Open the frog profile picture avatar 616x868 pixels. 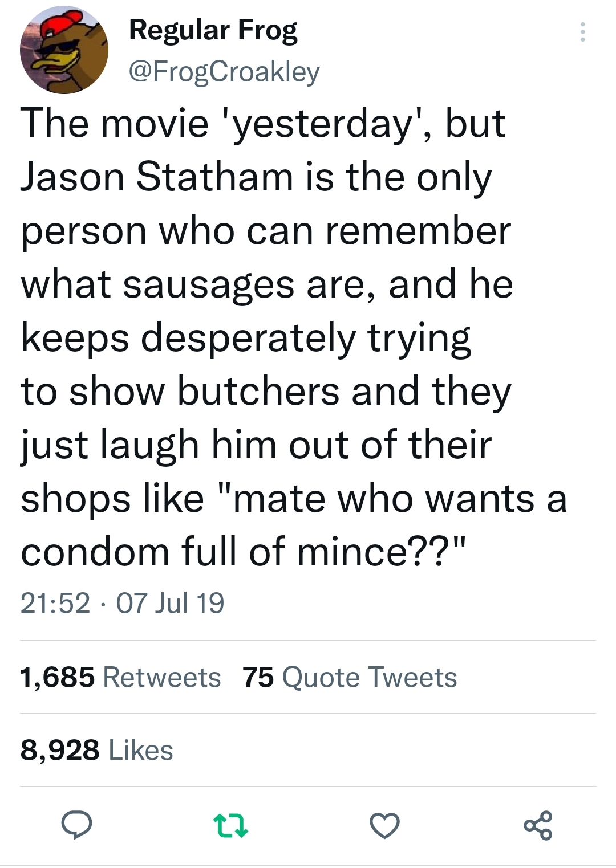64,50
